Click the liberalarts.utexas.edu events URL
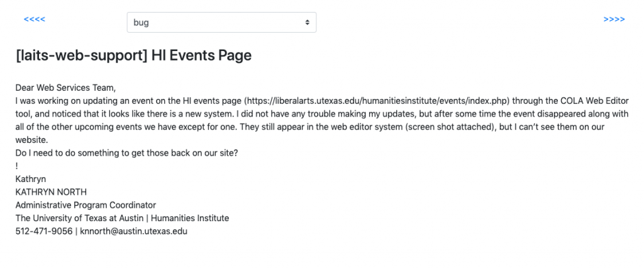The image size is (644, 269). (x=376, y=101)
